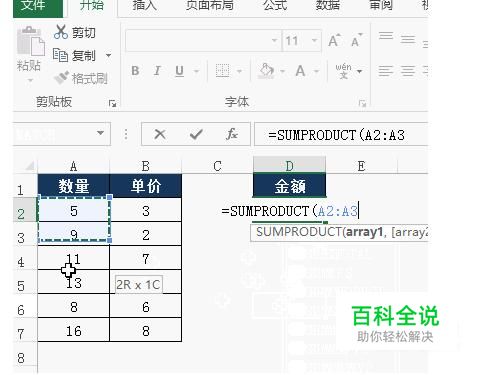Select column A header
This screenshot has height=375, width=482.
[74, 166]
